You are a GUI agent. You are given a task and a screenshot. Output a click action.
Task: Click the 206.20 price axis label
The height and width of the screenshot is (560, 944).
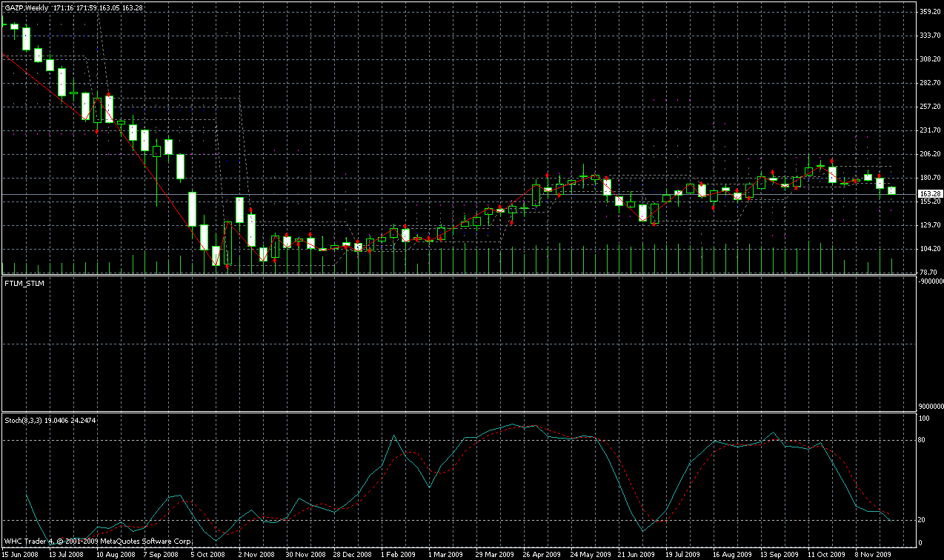coord(929,154)
